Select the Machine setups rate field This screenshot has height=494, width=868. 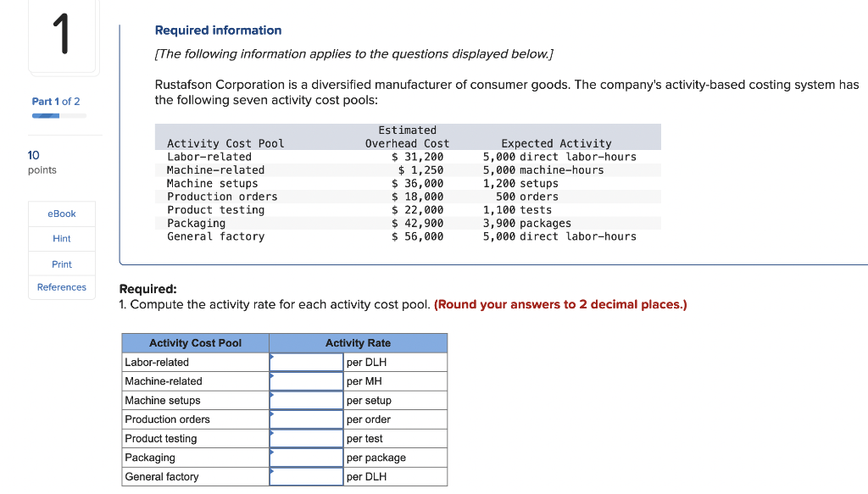pos(306,401)
